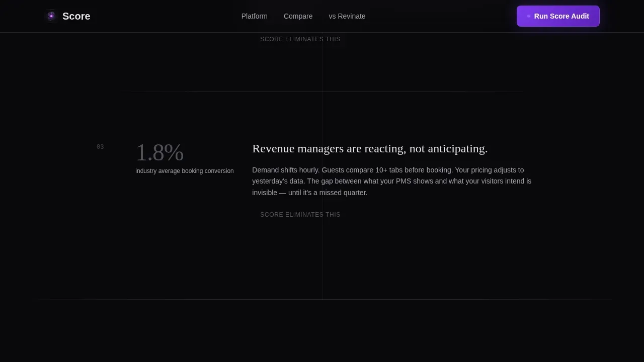644x362 pixels.
Task: Select the vs Revinate nav link
Action: (x=347, y=16)
